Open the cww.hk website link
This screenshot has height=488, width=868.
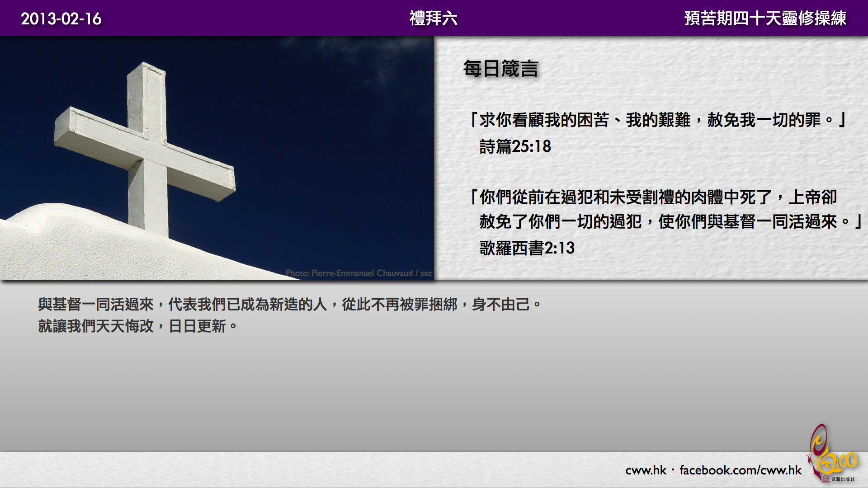tap(646, 470)
